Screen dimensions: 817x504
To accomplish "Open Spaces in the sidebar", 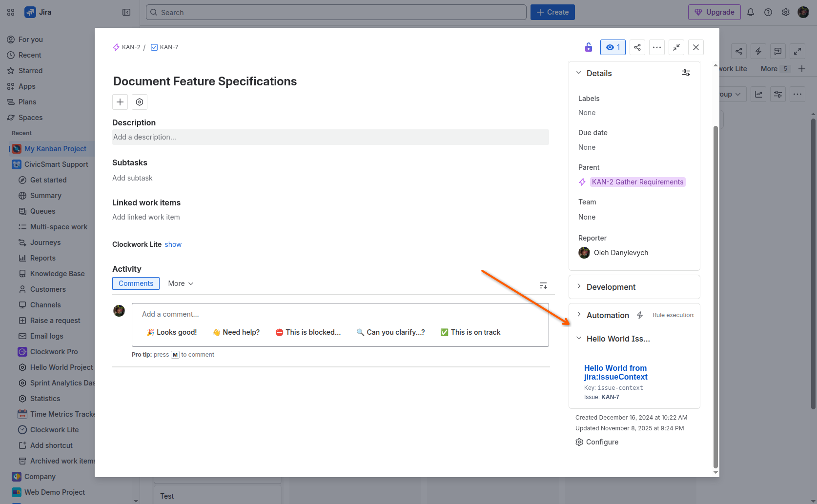I will tap(30, 118).
